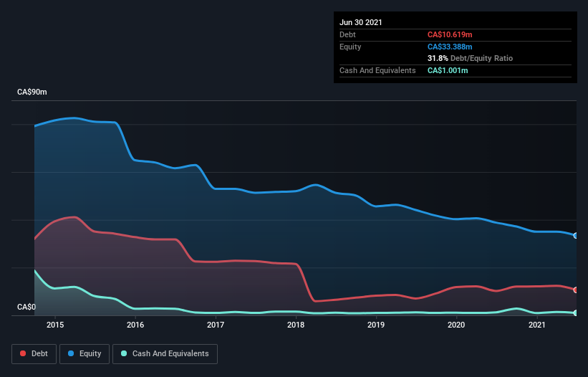Screen dimensions: 588x377
Task: Click the CA$90m y-axis label
Action: coord(32,92)
